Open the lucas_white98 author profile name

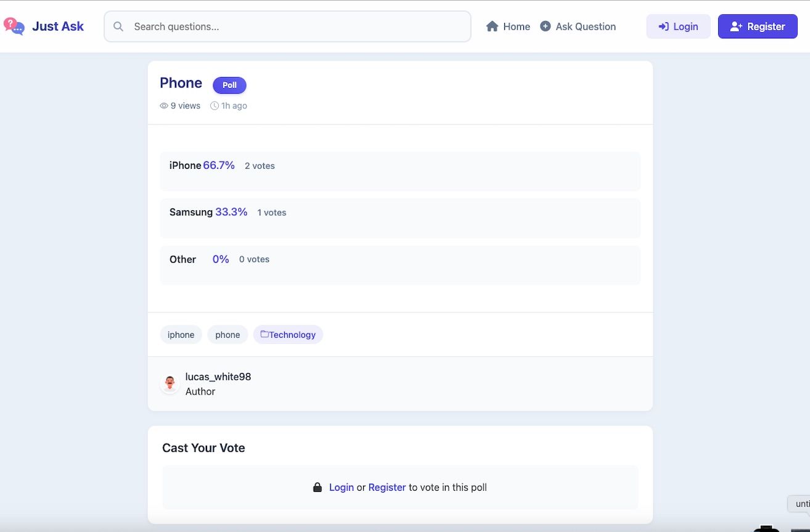pyautogui.click(x=218, y=377)
